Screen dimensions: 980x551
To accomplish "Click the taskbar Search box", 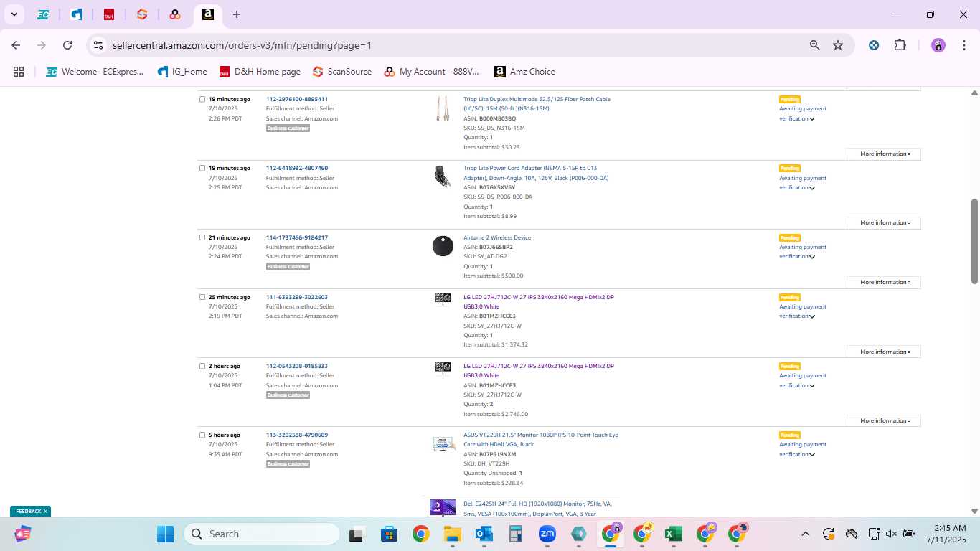I will coord(262,534).
